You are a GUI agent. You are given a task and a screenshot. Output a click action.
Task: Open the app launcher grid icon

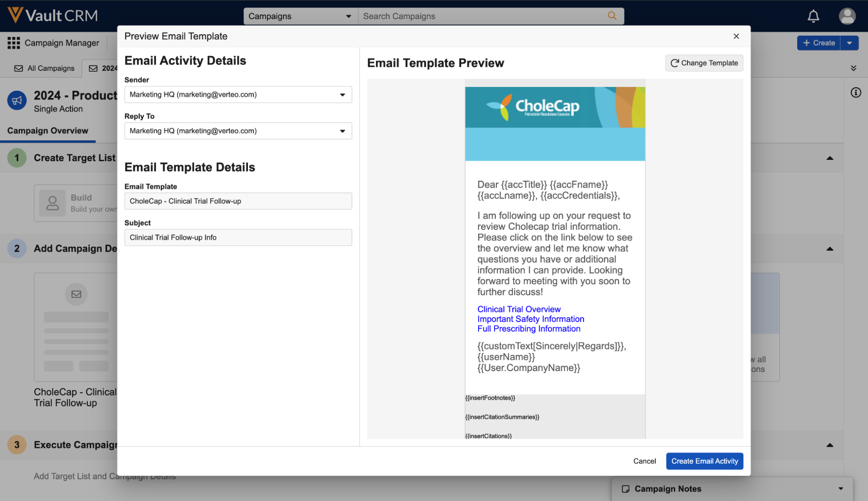(x=13, y=43)
